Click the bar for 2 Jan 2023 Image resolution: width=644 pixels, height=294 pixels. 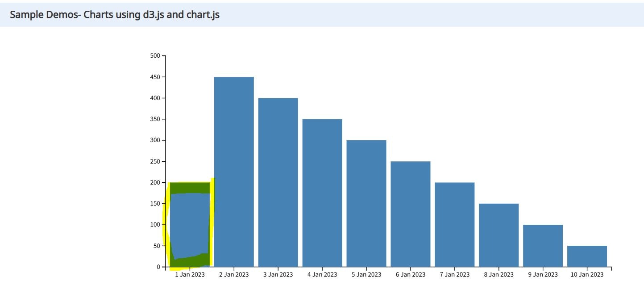pyautogui.click(x=234, y=172)
